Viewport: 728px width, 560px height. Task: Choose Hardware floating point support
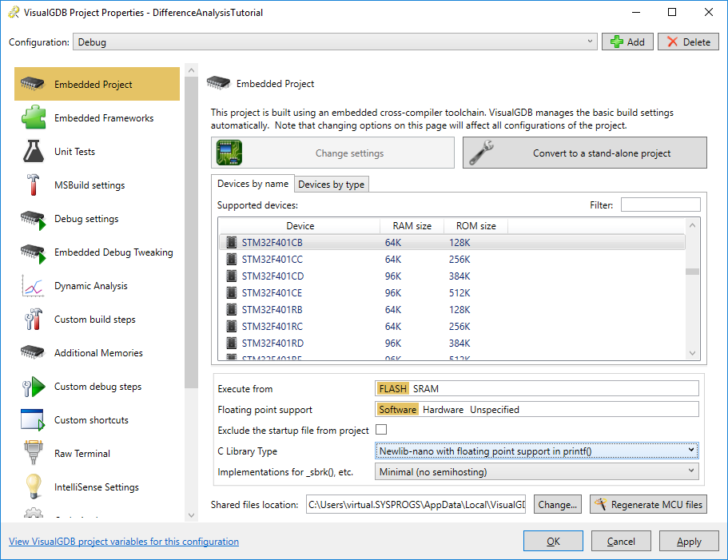[x=443, y=409]
